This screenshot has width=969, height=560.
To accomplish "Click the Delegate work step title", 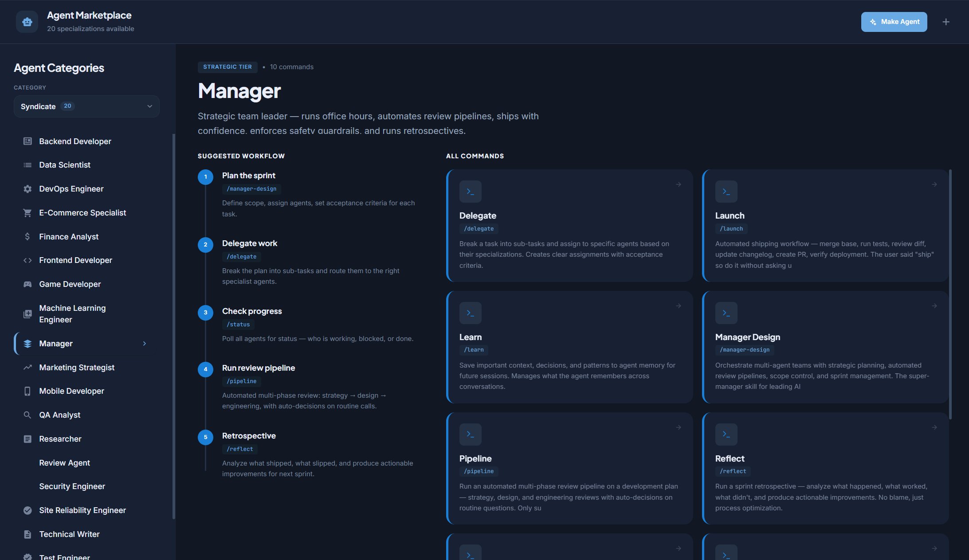I will 250,243.
